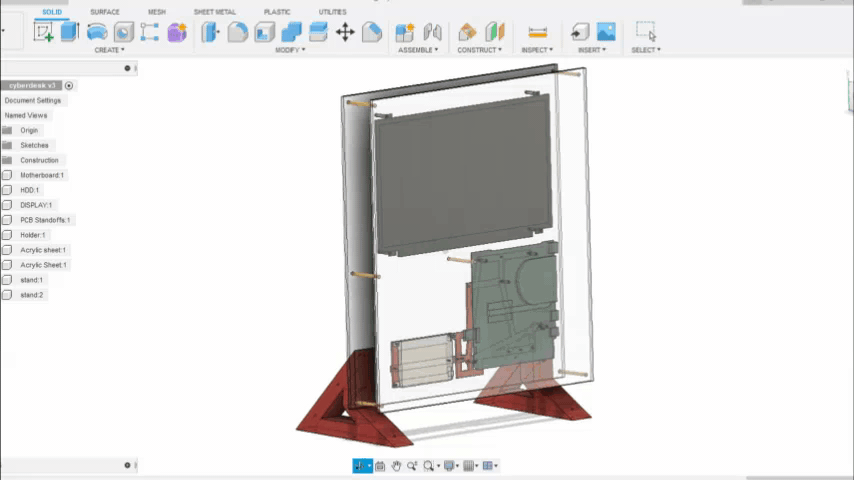Select Motherboard:1 in the browser tree
The width and height of the screenshot is (854, 480).
click(x=42, y=175)
